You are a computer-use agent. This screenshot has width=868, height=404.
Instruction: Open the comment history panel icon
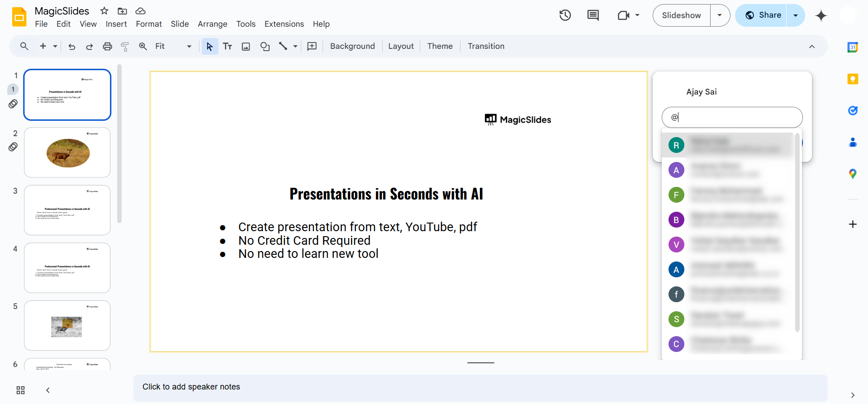pyautogui.click(x=593, y=15)
